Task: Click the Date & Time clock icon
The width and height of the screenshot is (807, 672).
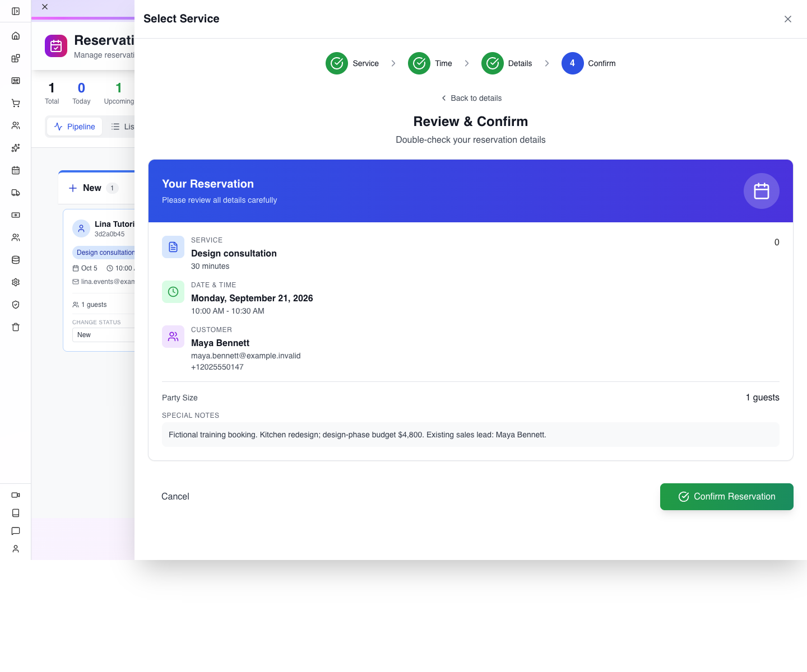Action: point(173,292)
